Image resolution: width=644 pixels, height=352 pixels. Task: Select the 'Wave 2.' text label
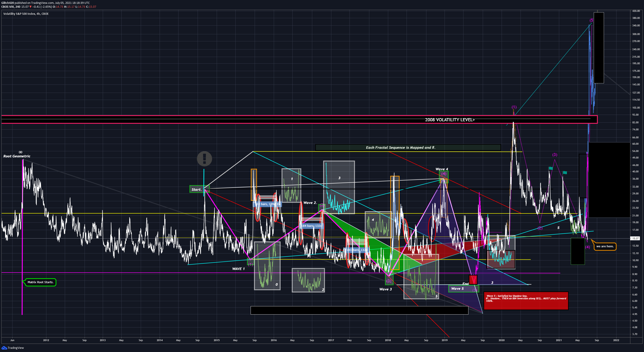pos(310,203)
